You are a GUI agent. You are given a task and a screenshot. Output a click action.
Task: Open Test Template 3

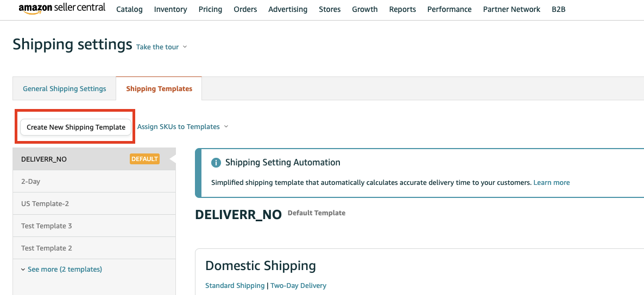pos(47,226)
